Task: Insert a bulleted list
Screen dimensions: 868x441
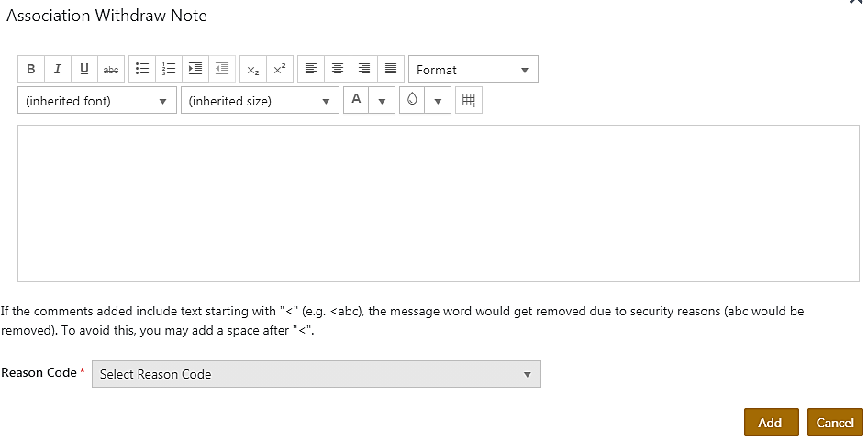Action: click(x=142, y=70)
